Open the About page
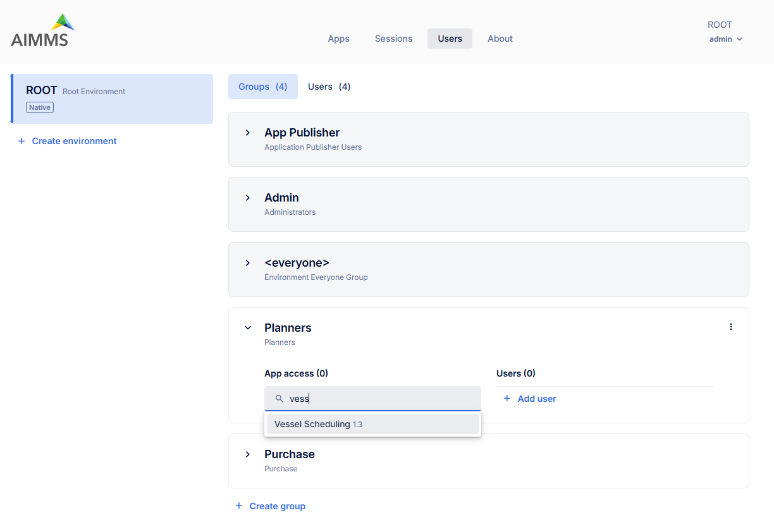 (500, 39)
